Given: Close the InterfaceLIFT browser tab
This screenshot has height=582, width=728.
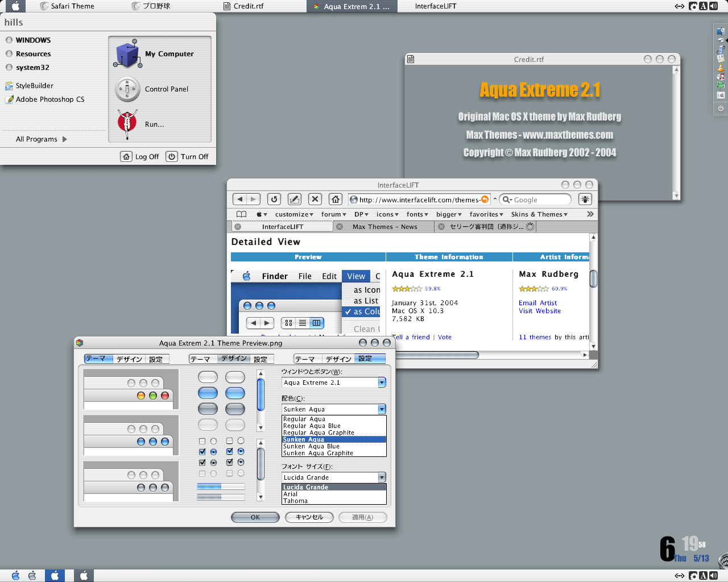Looking at the screenshot, I should pos(238,227).
